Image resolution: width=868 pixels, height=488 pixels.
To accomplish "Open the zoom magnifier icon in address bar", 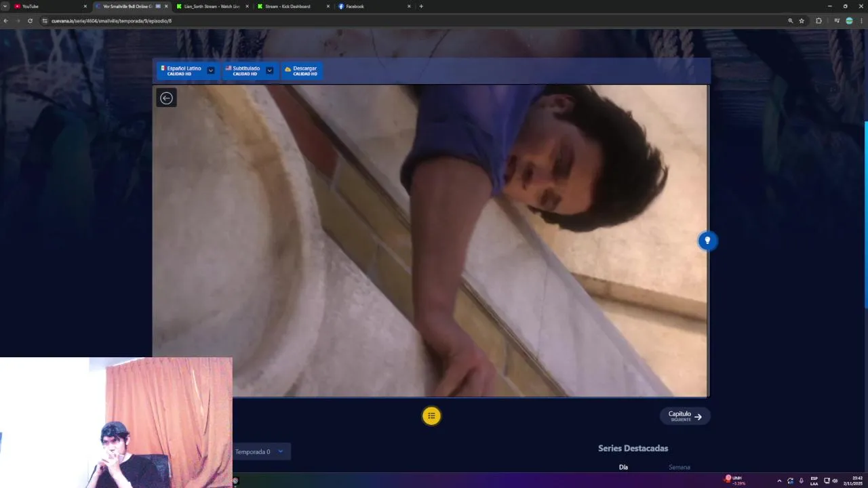I will point(790,21).
